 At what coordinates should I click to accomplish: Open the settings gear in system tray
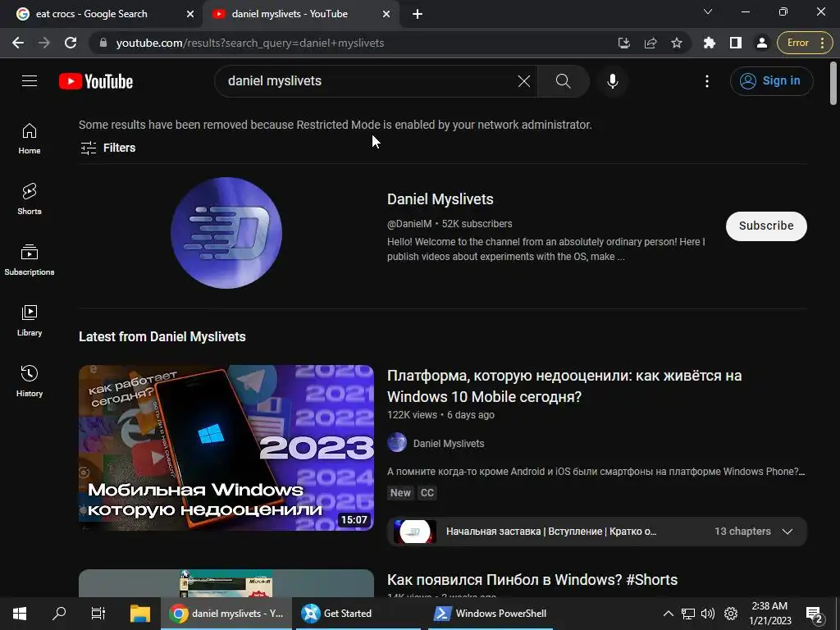[x=731, y=614]
